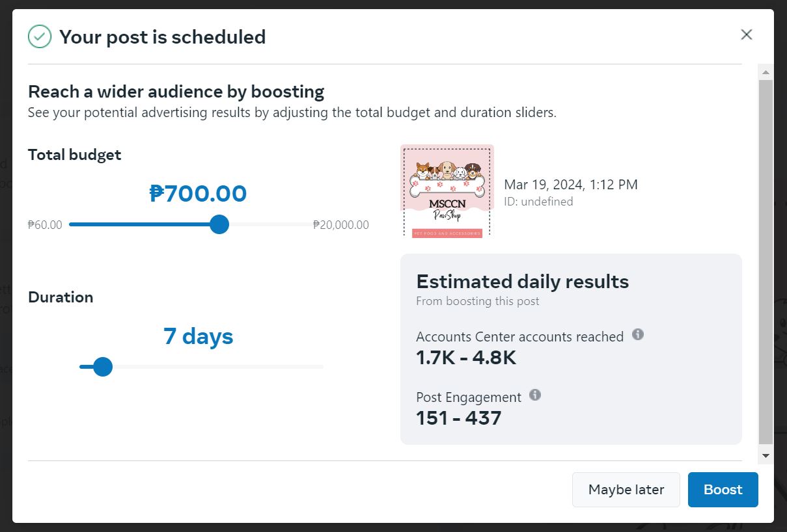Close the scheduled post dialog
Viewport: 787px width, 532px height.
coord(747,34)
